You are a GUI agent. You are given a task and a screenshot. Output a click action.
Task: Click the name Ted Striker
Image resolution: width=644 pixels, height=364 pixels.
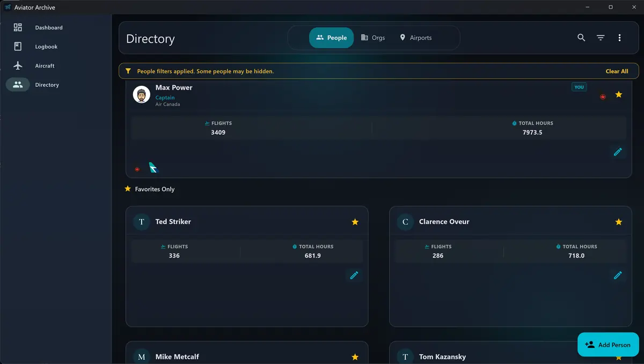coord(173,222)
